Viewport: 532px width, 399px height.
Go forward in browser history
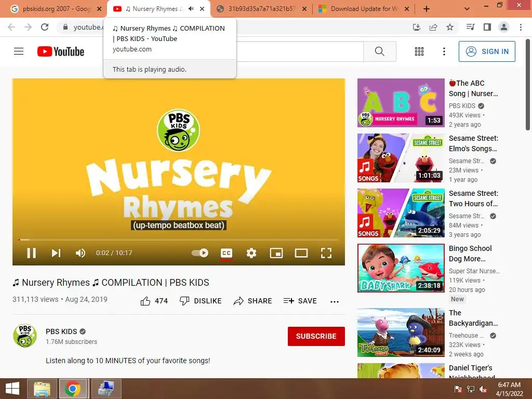[28, 27]
